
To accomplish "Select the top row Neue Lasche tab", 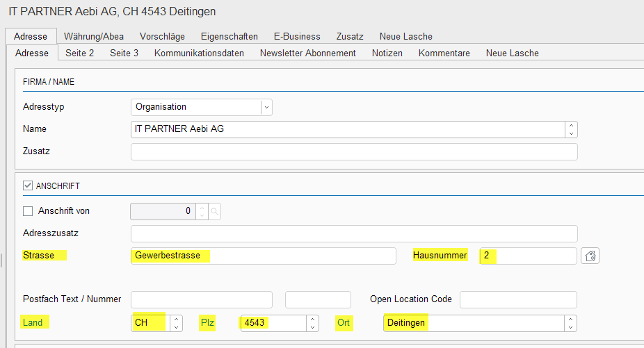I will point(405,37).
